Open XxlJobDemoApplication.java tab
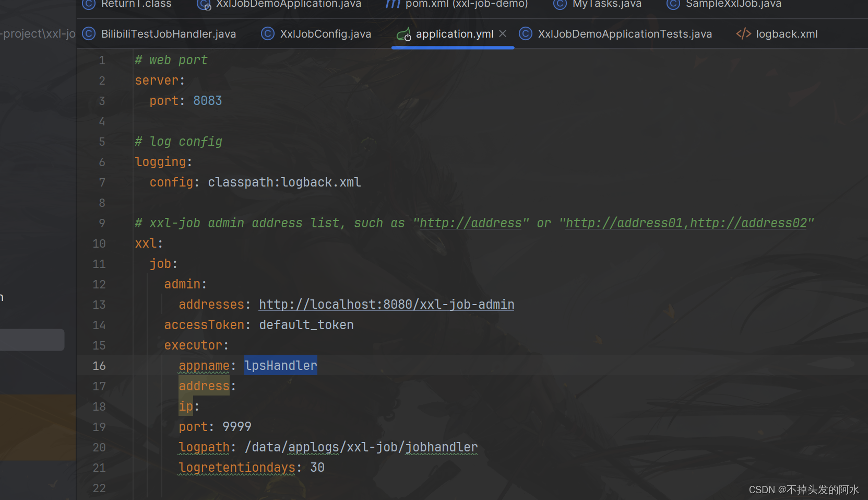The width and height of the screenshot is (868, 500). (x=289, y=4)
